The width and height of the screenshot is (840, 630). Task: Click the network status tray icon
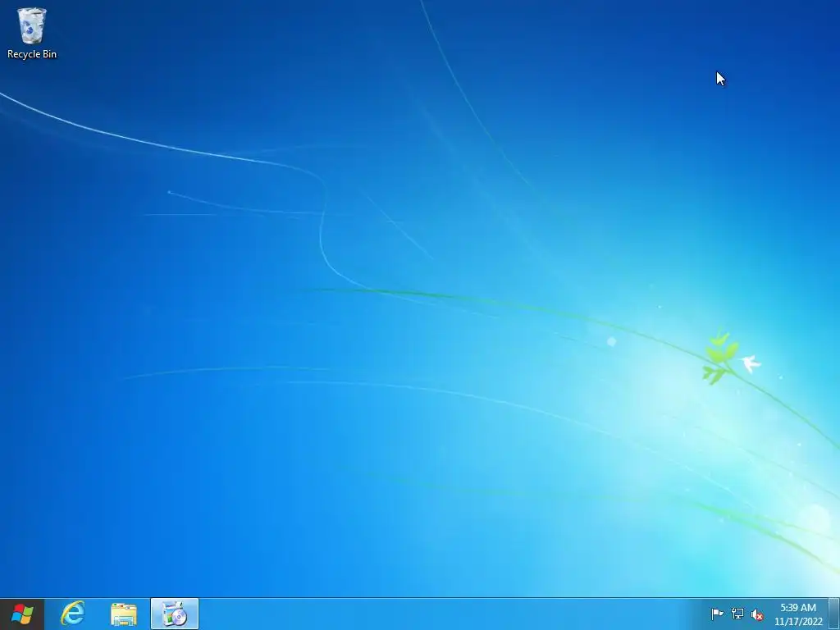click(x=737, y=614)
